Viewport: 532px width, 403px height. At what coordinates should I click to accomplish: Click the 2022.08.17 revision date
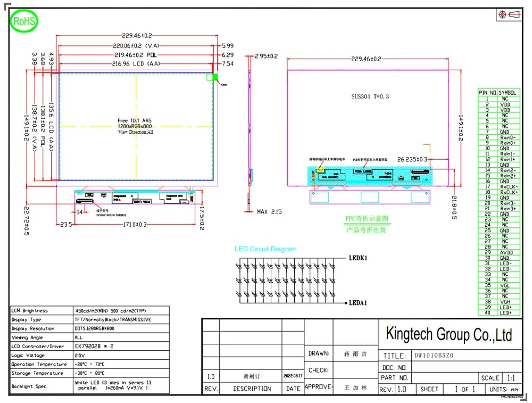pyautogui.click(x=293, y=376)
